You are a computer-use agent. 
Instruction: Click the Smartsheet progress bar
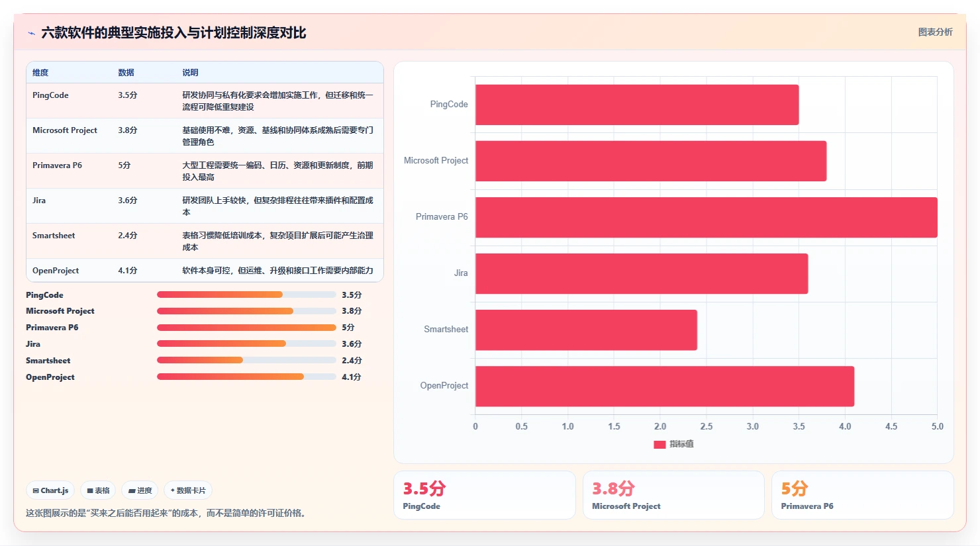246,361
